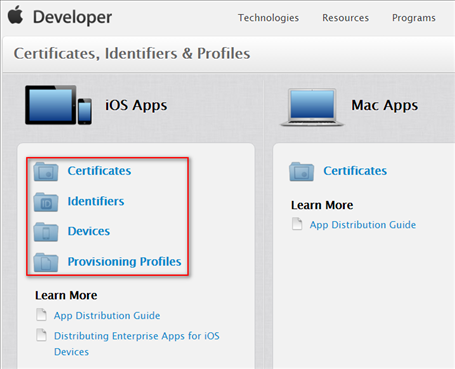Screen dimensions: 455x369
Task: Click the MacBook Mac Apps image
Action: [312, 107]
